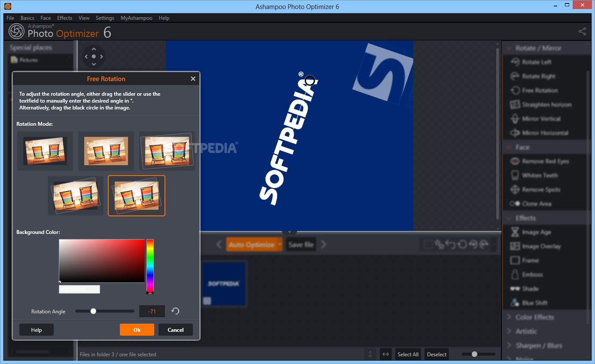
Task: Expand the Sharpen / Blurs section
Action: pos(510,346)
